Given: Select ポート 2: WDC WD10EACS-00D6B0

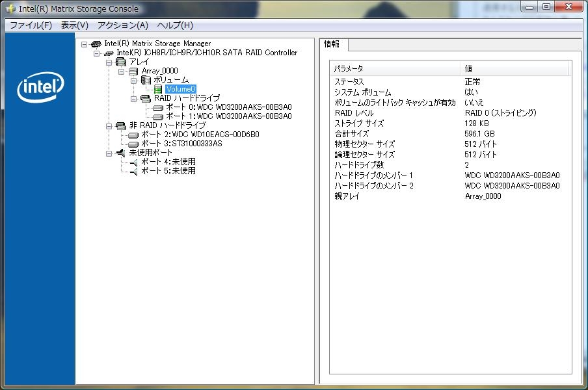Looking at the screenshot, I should point(200,135).
